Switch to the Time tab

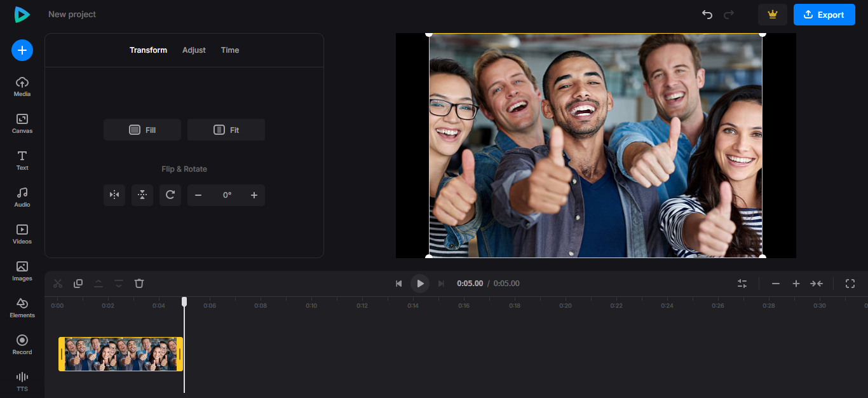229,50
